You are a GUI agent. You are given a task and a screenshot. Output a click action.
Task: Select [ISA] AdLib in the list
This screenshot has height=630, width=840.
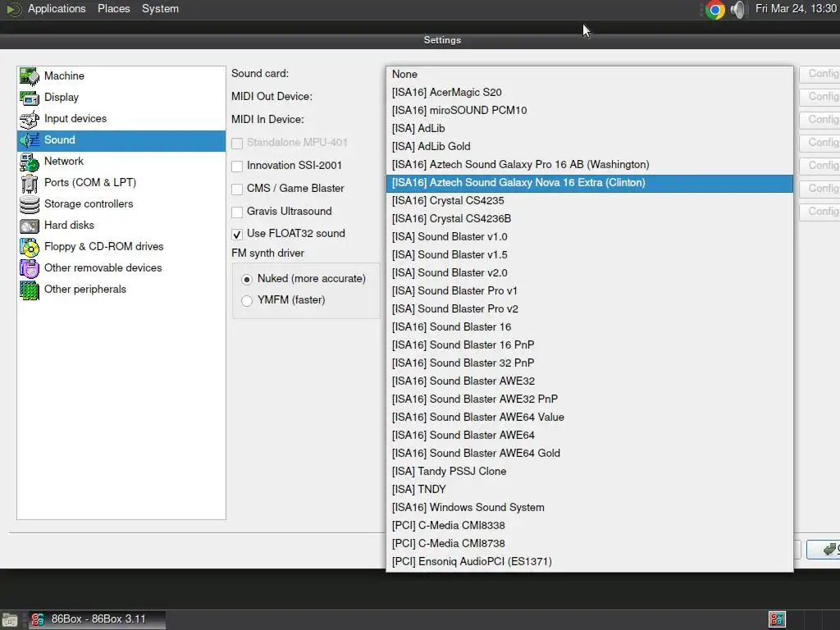(x=589, y=129)
